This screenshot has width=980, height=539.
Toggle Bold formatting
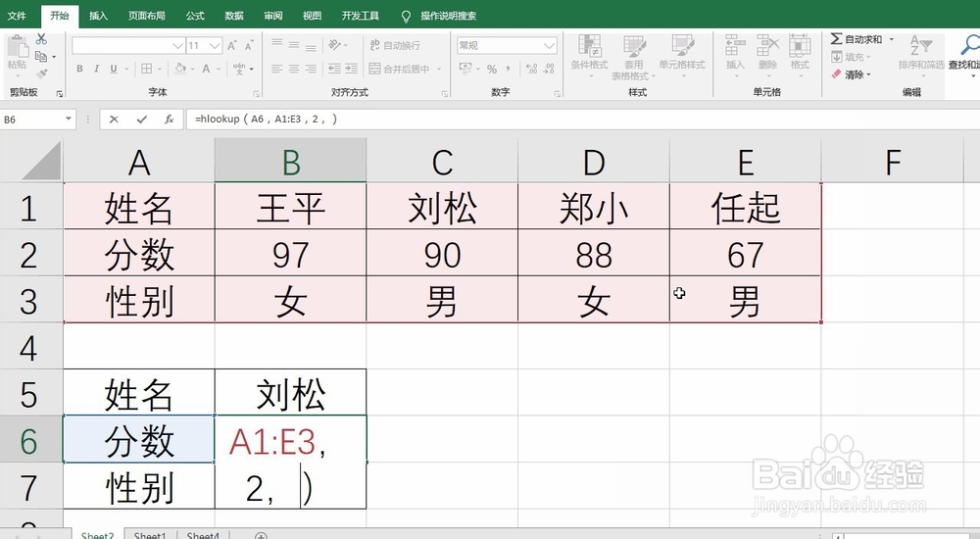[79, 69]
